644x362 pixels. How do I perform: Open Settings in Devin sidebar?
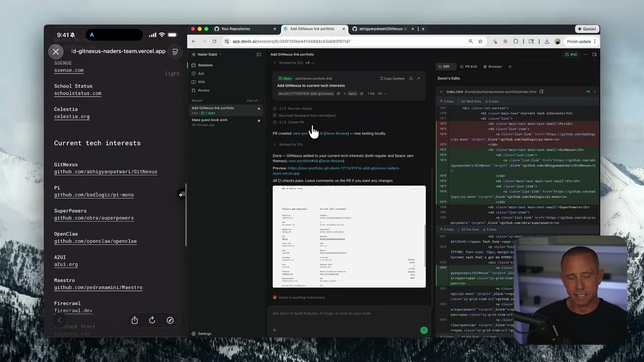201,333
